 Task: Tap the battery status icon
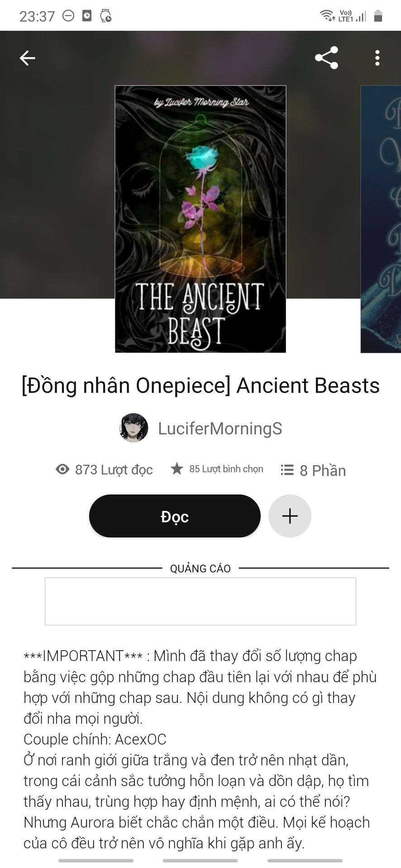tap(378, 16)
